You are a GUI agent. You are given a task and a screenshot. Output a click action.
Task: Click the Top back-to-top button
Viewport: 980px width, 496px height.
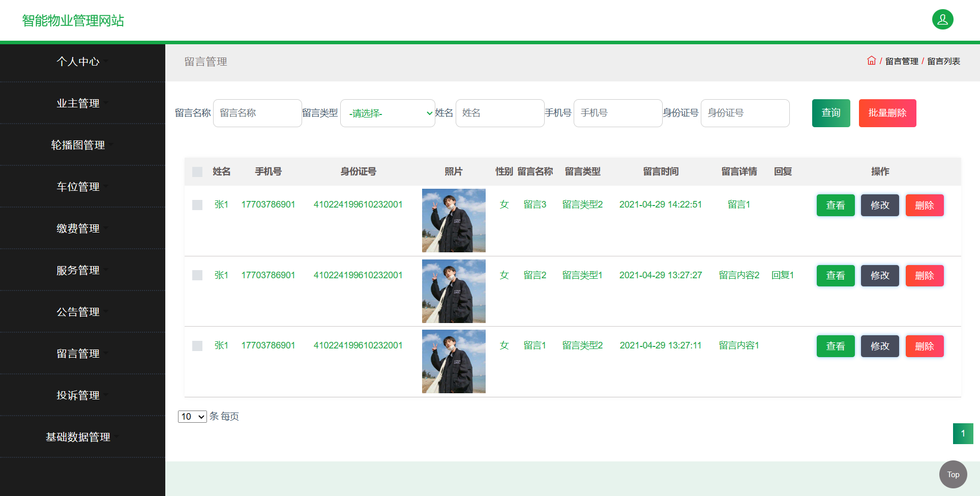(x=953, y=474)
